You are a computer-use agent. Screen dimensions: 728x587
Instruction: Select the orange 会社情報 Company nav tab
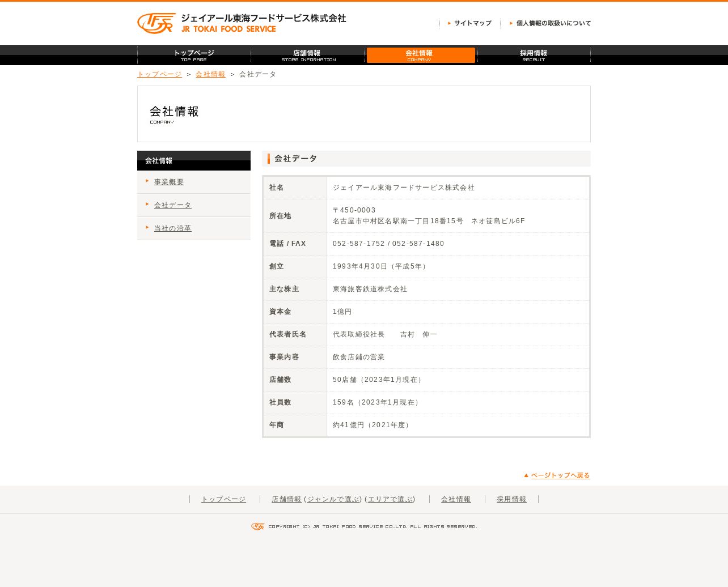tap(421, 56)
